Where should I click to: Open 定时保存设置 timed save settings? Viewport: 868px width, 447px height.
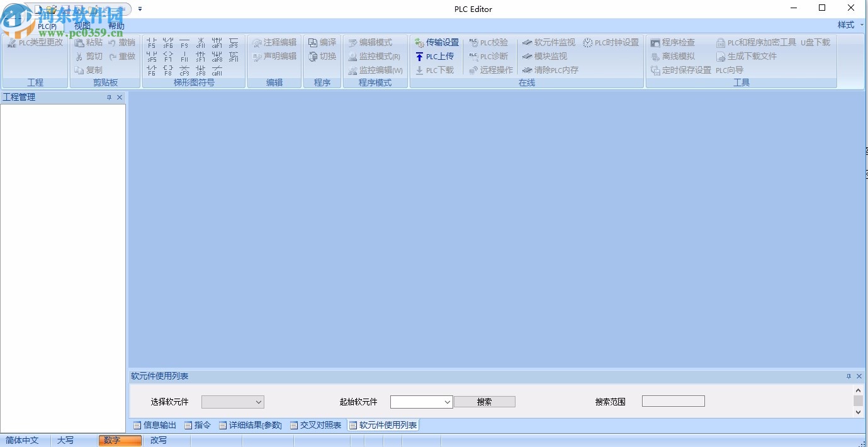680,70
